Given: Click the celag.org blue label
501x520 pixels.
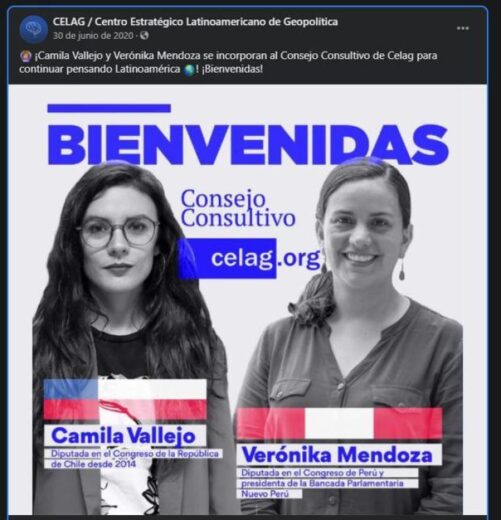Looking at the screenshot, I should coord(249,258).
